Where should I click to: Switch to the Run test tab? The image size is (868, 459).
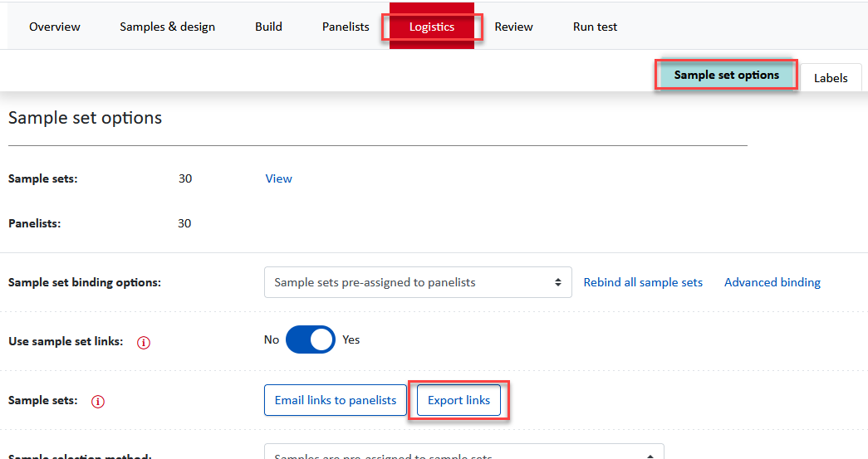pos(595,27)
